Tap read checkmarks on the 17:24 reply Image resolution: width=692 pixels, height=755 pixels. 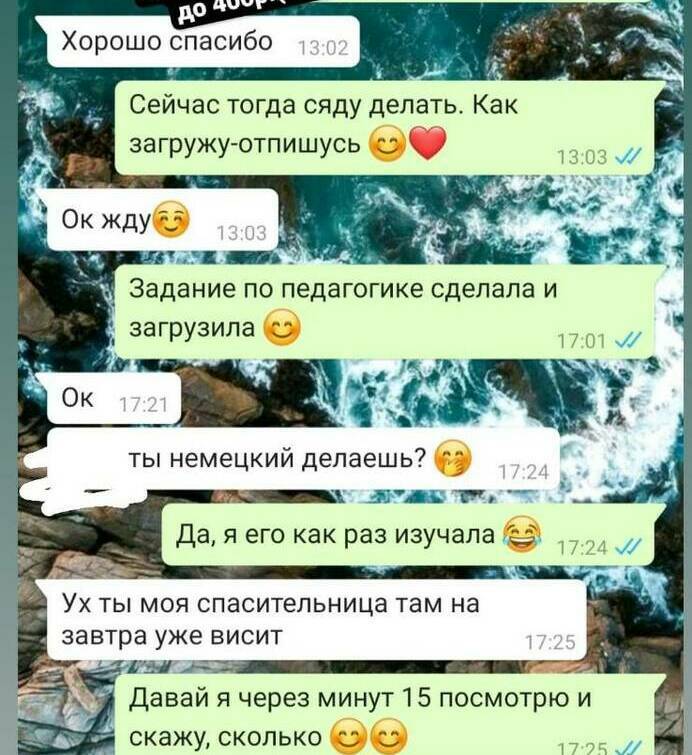click(x=629, y=547)
